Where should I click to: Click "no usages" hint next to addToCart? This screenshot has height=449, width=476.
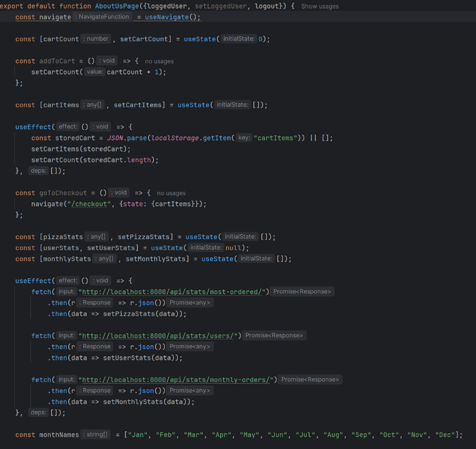coord(159,61)
